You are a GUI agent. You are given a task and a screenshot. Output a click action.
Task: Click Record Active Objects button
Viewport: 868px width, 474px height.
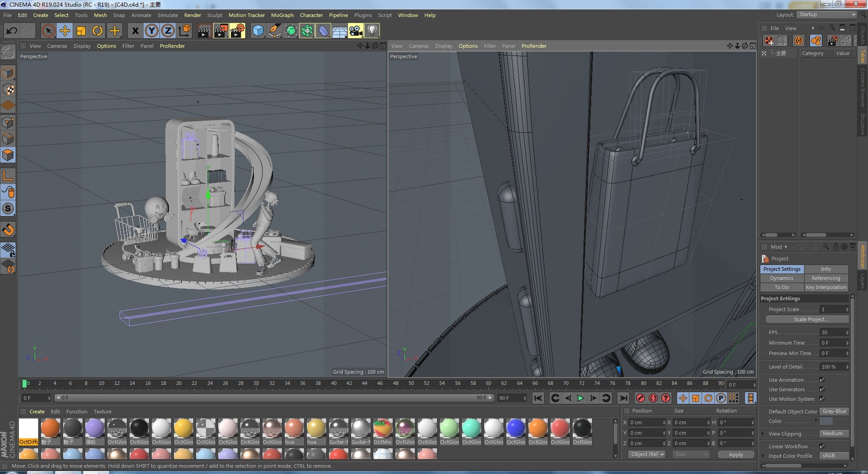(640, 398)
